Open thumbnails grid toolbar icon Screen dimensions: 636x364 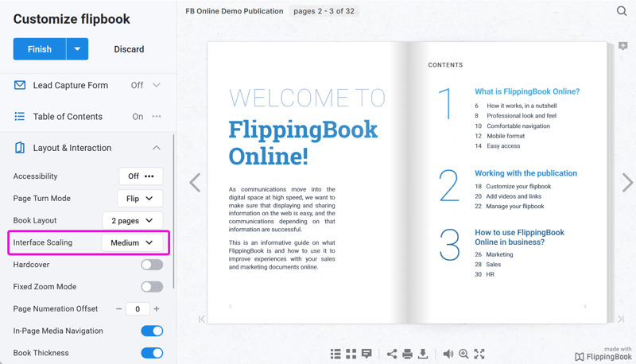tap(351, 354)
